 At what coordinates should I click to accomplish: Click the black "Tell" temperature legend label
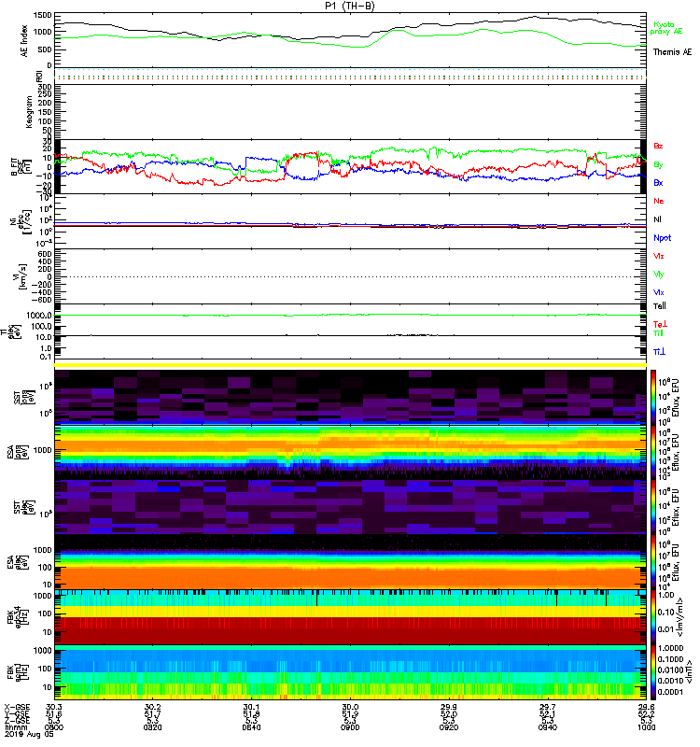[x=660, y=306]
